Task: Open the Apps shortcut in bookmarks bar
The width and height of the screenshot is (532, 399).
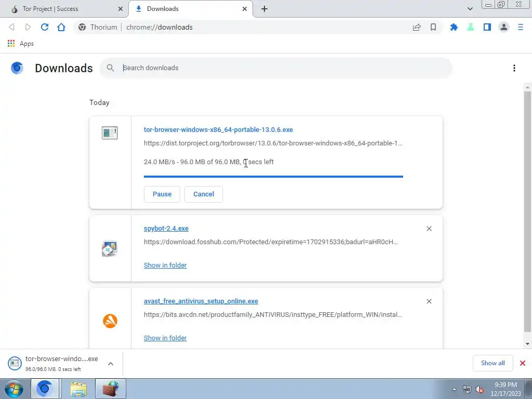Action: coord(21,44)
